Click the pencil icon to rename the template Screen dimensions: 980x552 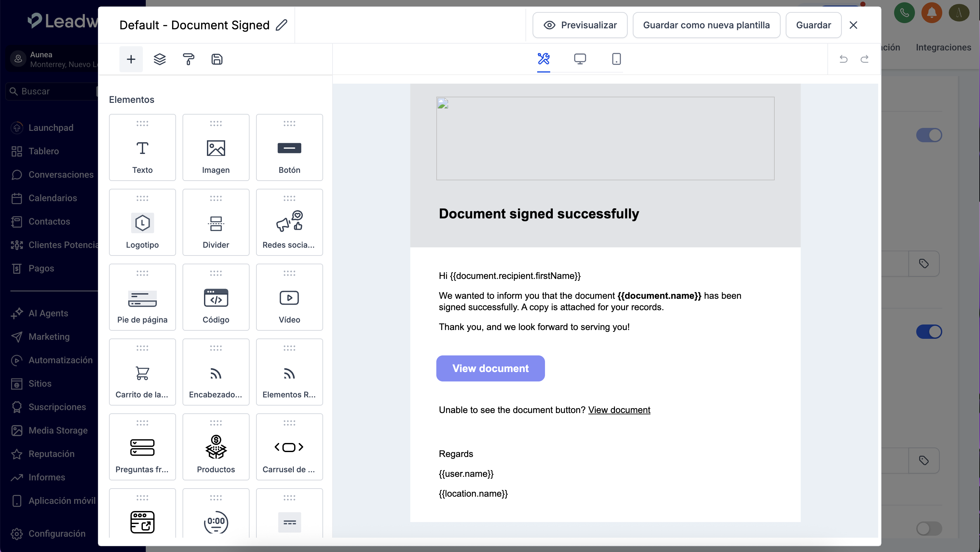click(281, 25)
